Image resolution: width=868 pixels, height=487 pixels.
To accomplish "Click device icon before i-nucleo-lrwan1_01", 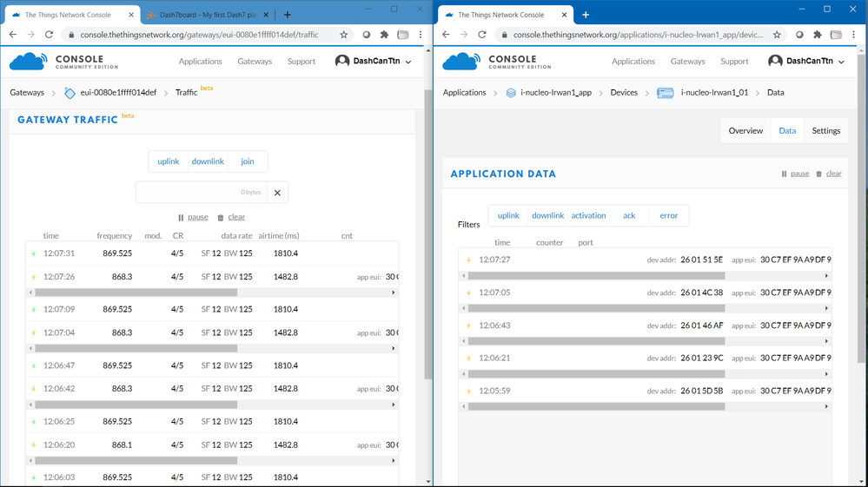I will click(x=666, y=93).
